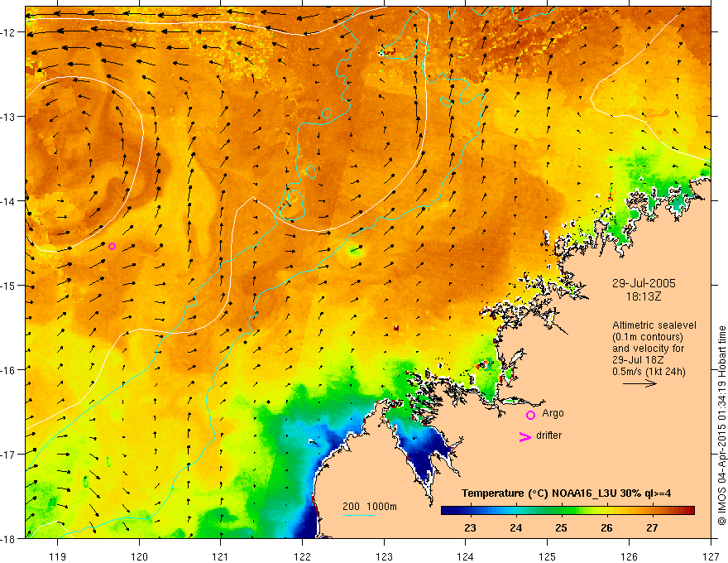This screenshot has height=563, width=728.
Task: Click the velocity scale reference arrow
Action: pos(639,383)
